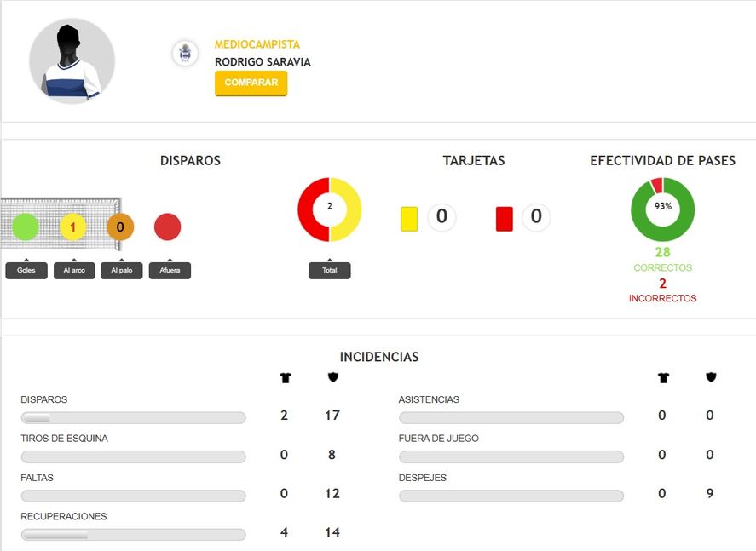Click the orange Al palo circle
The width and height of the screenshot is (756, 551).
click(x=120, y=227)
